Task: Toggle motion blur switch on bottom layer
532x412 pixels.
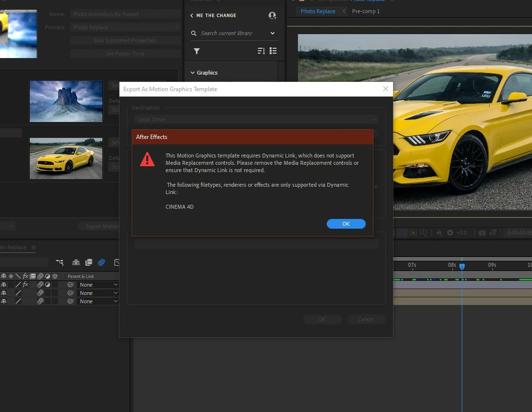Action: pos(40,301)
